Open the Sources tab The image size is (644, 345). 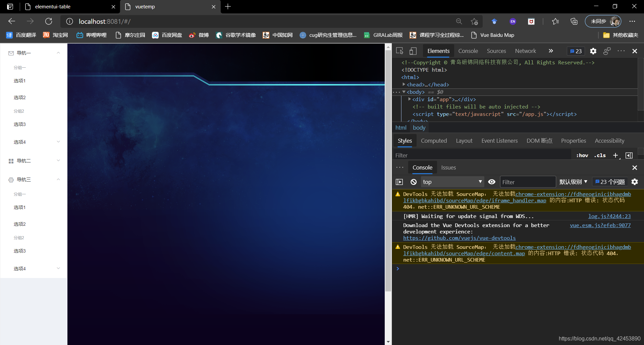point(496,51)
